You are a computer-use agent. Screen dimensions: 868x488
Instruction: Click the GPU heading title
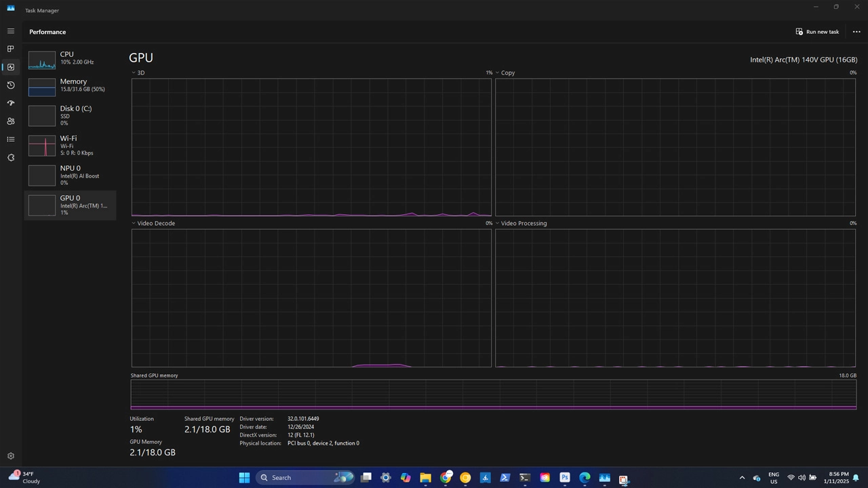[141, 58]
